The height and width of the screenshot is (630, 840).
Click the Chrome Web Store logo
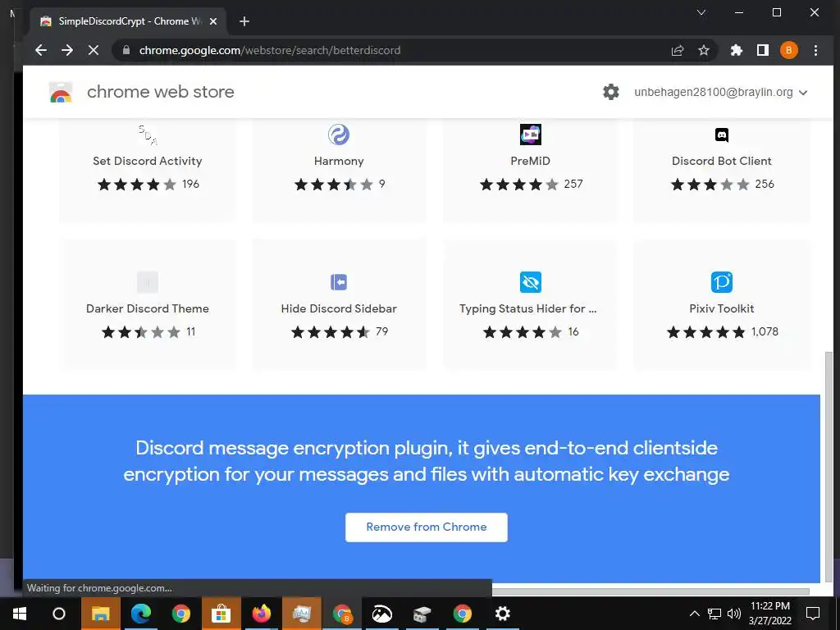pos(61,92)
